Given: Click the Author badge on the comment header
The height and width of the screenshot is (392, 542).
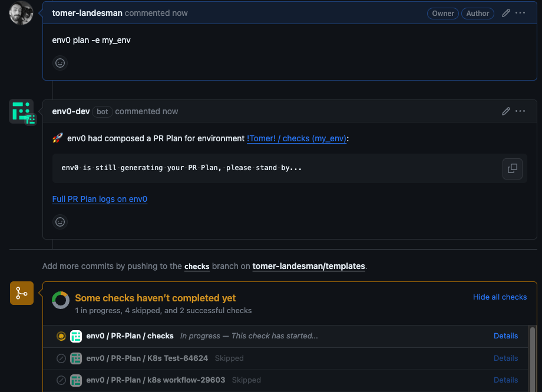Looking at the screenshot, I should coord(477,14).
